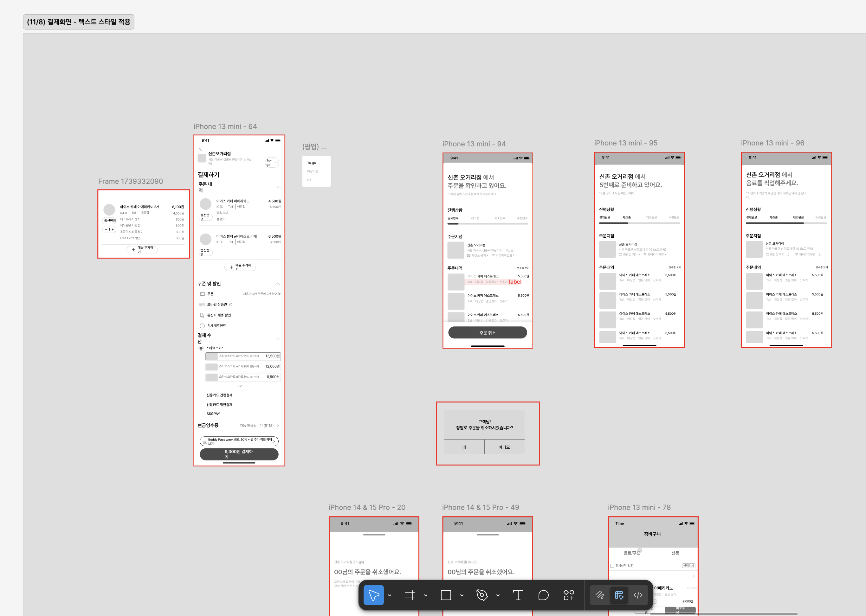Check the 전체선택(3/3) checkbox

pyautogui.click(x=612, y=566)
